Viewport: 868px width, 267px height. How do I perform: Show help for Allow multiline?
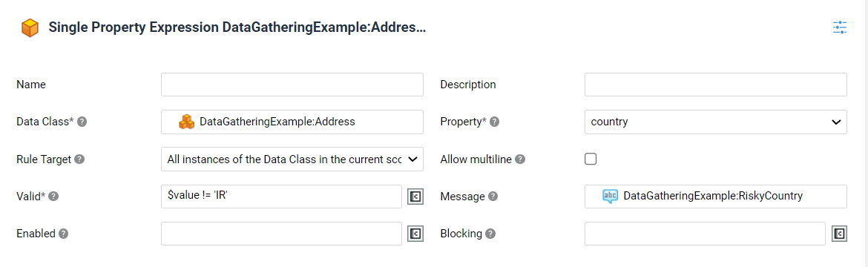point(520,159)
